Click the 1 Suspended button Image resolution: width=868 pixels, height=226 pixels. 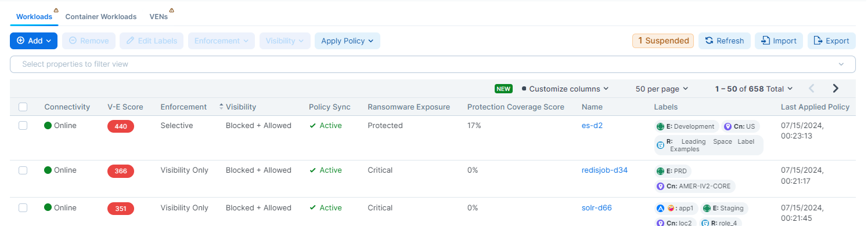(x=663, y=41)
